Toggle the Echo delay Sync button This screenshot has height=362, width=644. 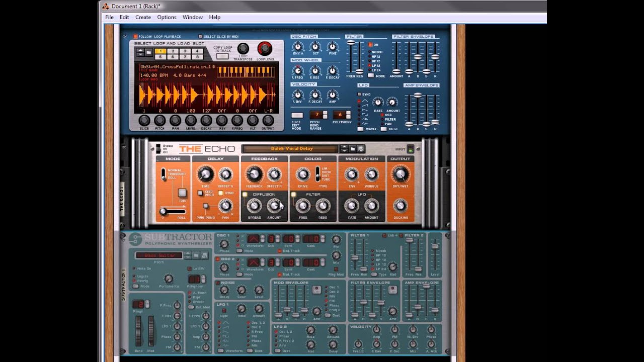tap(221, 193)
